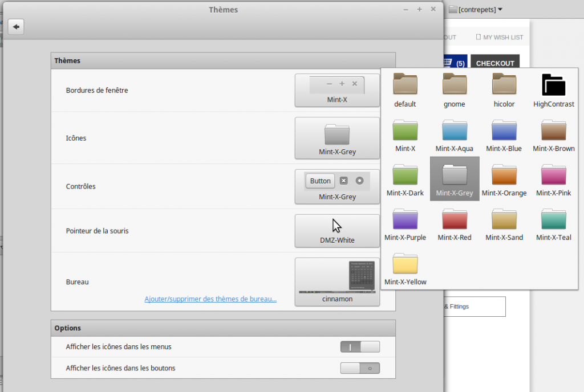Disable showing icons in menus toggle
This screenshot has height=392, width=584.
click(360, 346)
